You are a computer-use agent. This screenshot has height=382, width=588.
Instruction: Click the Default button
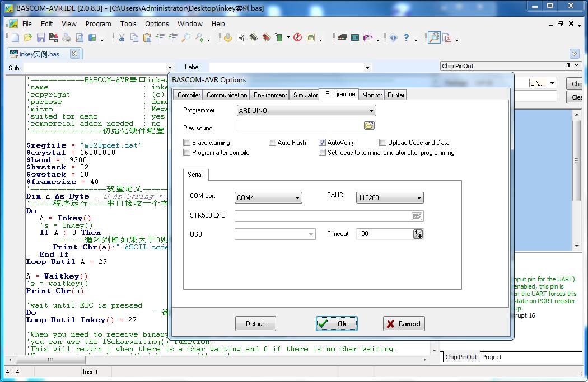(x=255, y=324)
